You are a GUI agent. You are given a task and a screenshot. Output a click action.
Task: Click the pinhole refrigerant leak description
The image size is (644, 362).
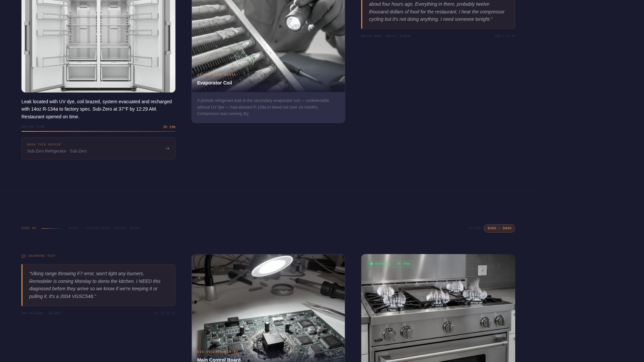pyautogui.click(x=263, y=107)
